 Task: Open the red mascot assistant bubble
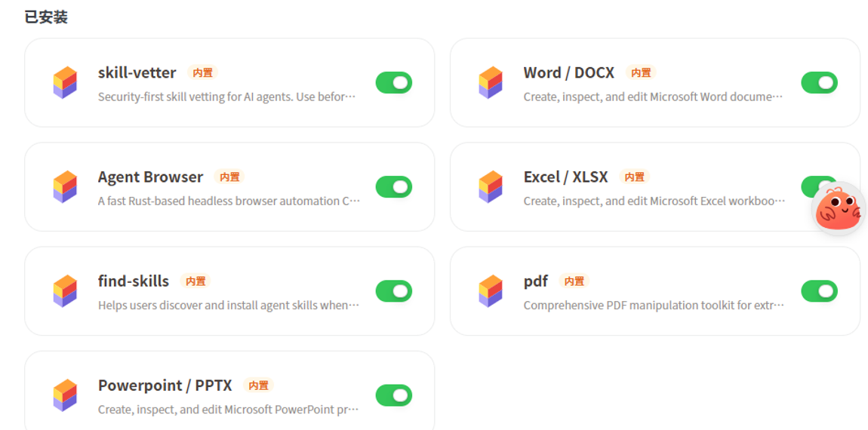coord(838,209)
